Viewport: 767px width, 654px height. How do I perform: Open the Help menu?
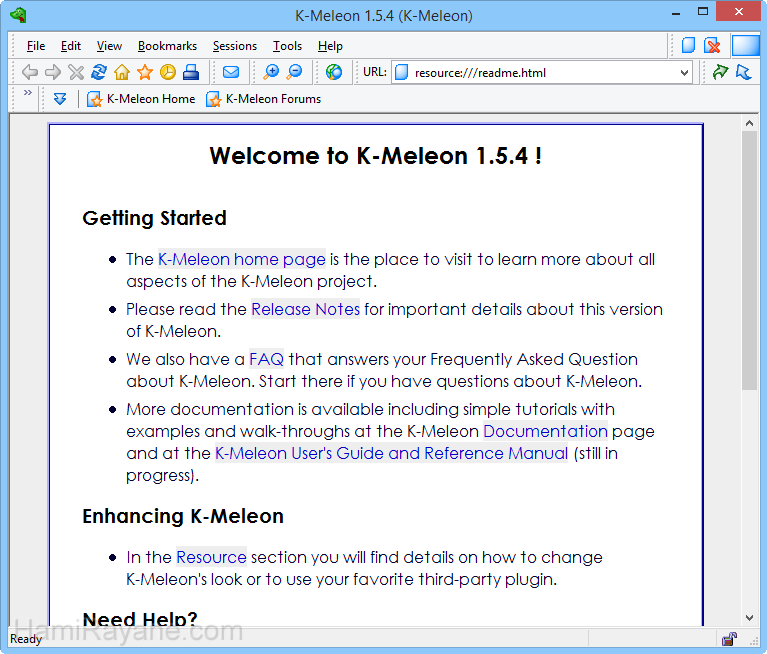click(x=330, y=46)
